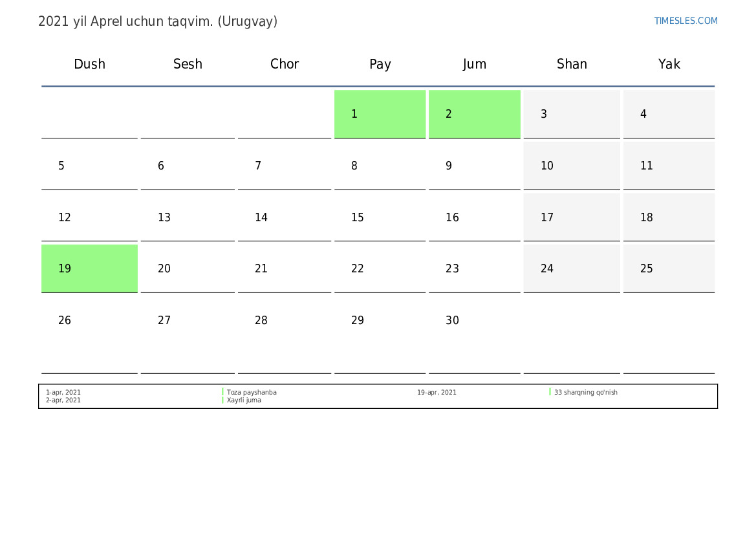
Task: Select the Shan weekday header
Action: (x=572, y=63)
